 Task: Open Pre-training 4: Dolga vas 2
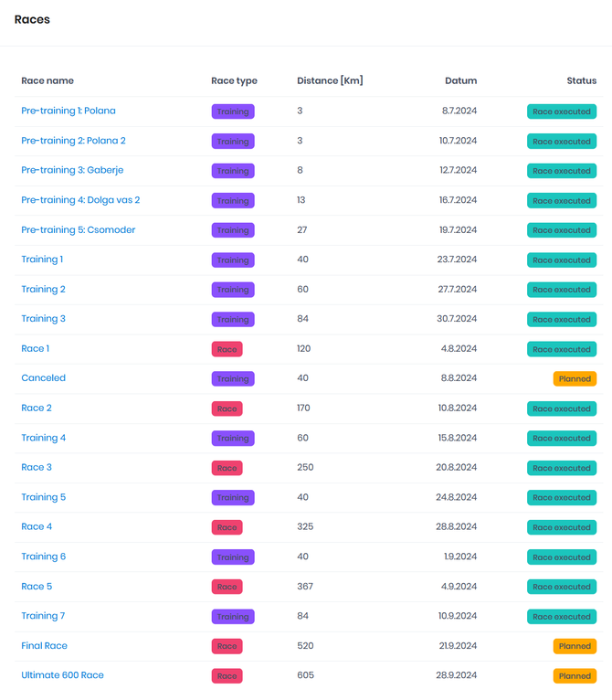[80, 200]
